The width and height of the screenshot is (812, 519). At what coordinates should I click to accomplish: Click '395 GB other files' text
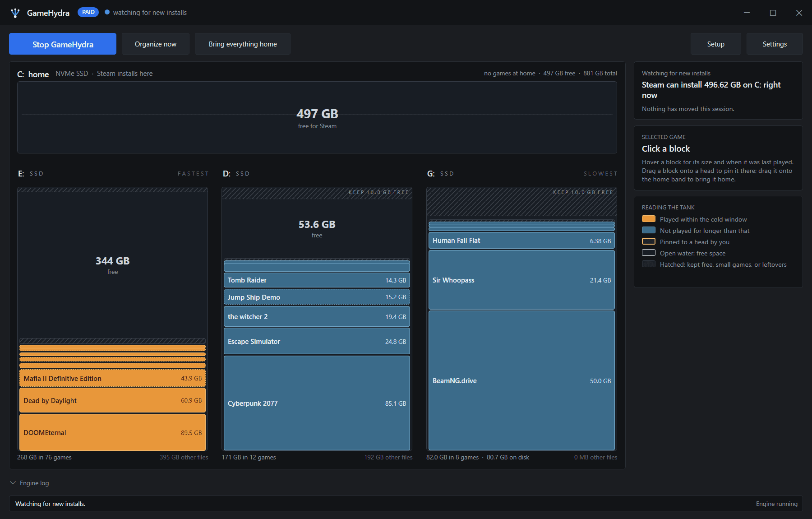point(184,457)
